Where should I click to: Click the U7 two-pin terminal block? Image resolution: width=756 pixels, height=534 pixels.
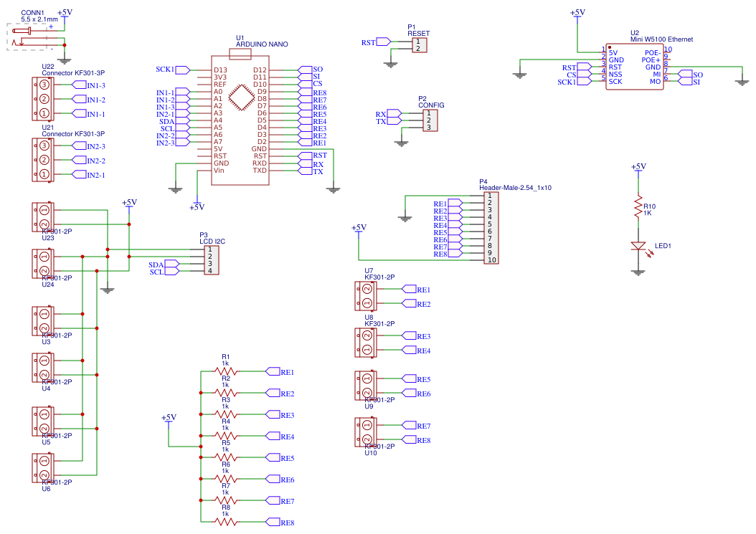coord(365,296)
